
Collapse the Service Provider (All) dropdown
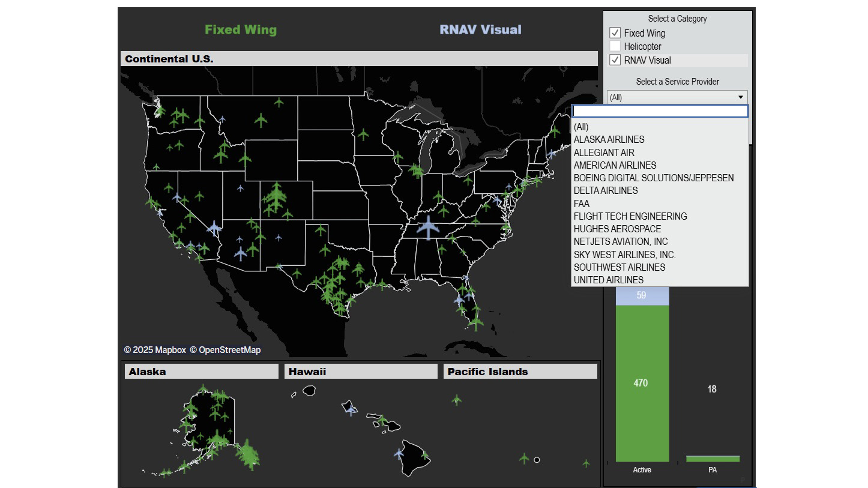(x=678, y=97)
